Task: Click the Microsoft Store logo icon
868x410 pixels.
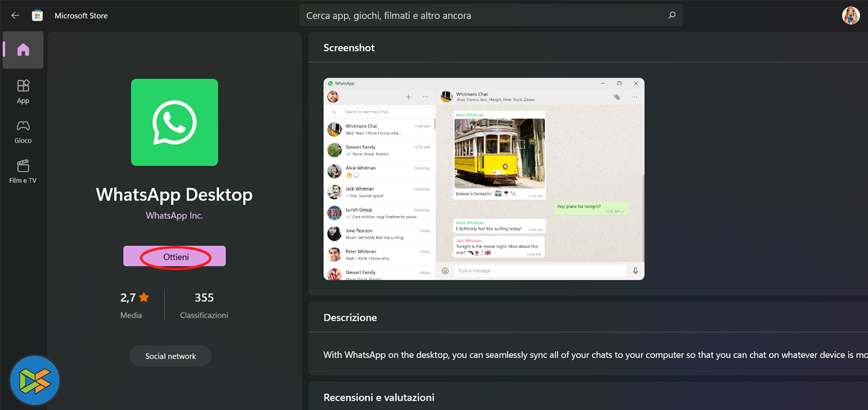Action: point(37,16)
